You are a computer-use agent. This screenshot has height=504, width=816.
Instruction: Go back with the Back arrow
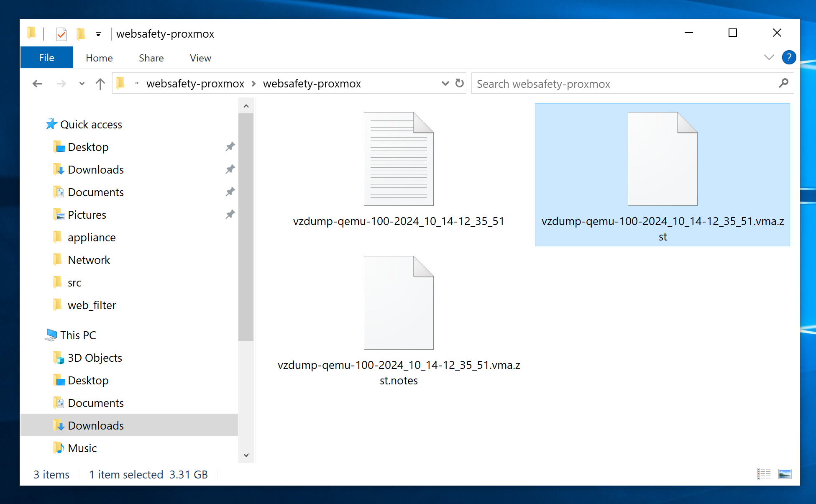(37, 84)
